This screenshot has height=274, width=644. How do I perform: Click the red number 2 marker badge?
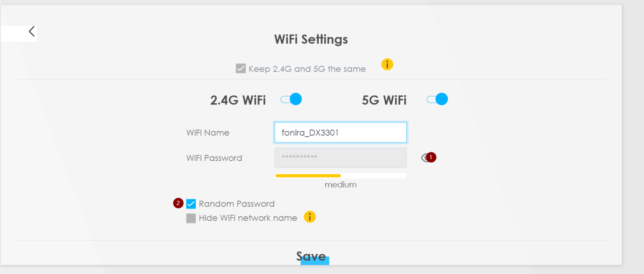point(178,203)
